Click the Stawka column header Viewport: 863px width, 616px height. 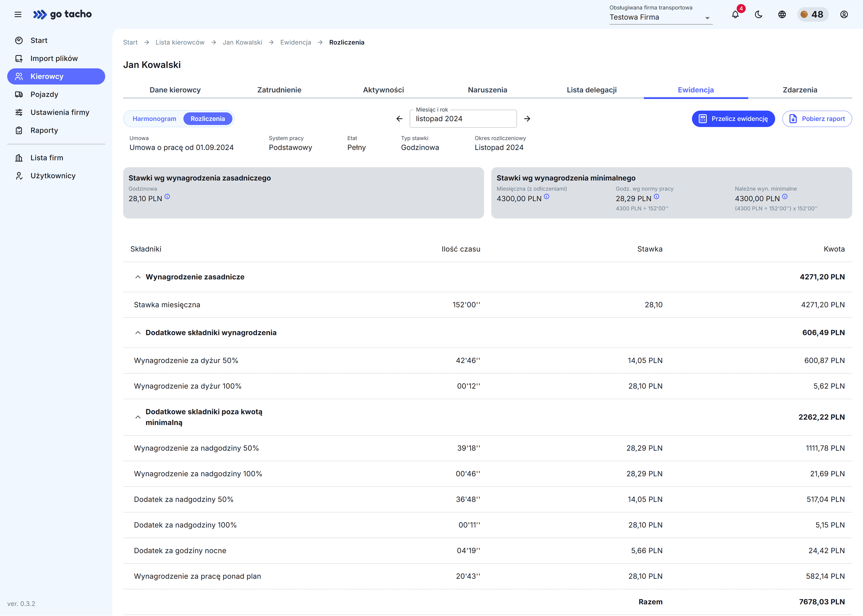(649, 249)
